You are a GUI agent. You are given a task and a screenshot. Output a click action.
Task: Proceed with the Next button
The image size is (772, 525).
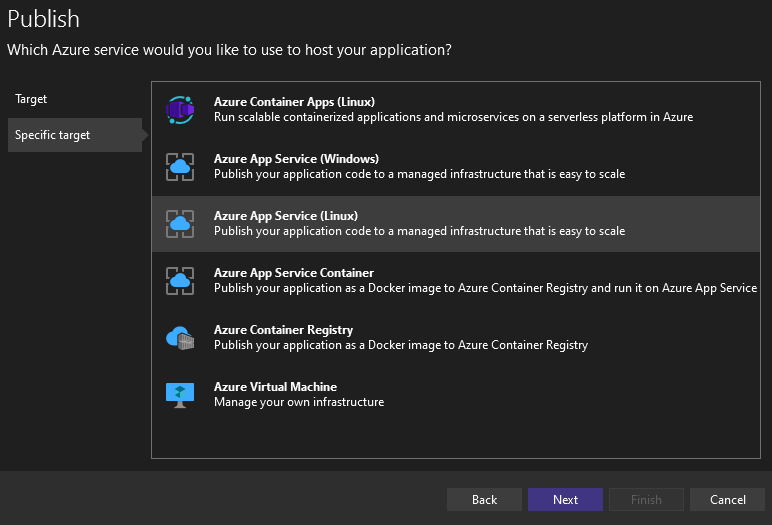click(565, 499)
